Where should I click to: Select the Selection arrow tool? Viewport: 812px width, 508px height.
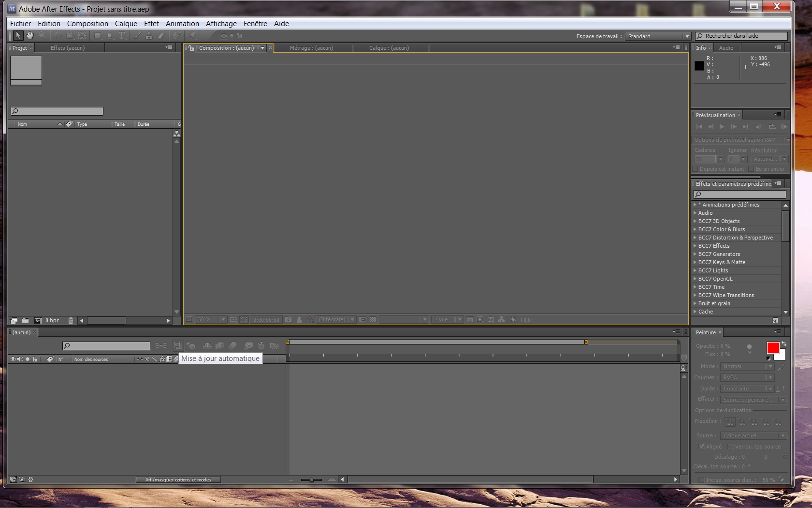pos(18,35)
